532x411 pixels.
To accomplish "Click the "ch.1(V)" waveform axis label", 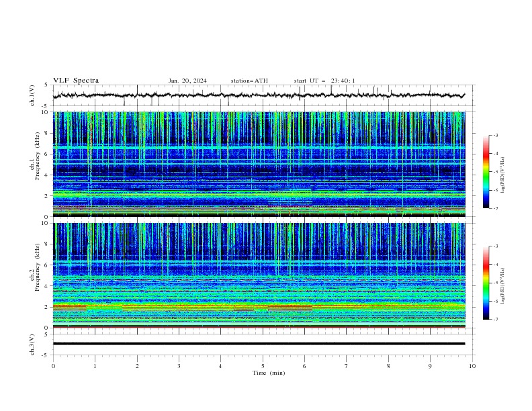I will click(32, 95).
